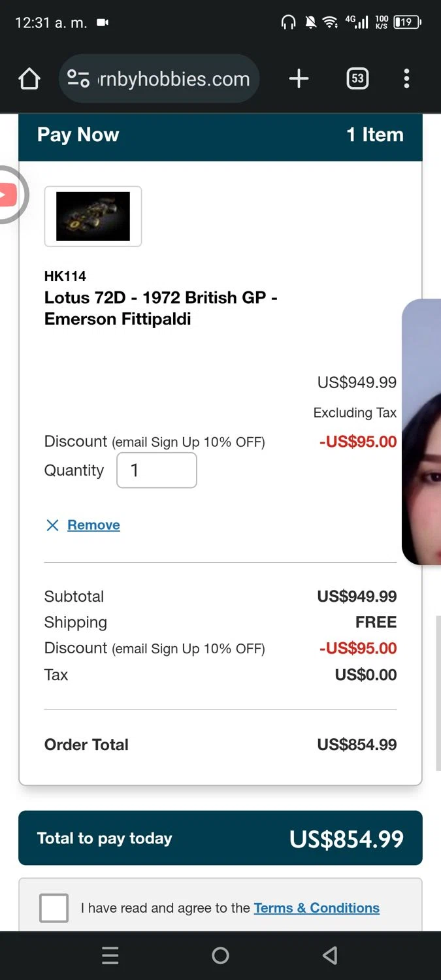Tap the Total to pay today bar
The image size is (441, 980).
tap(220, 838)
